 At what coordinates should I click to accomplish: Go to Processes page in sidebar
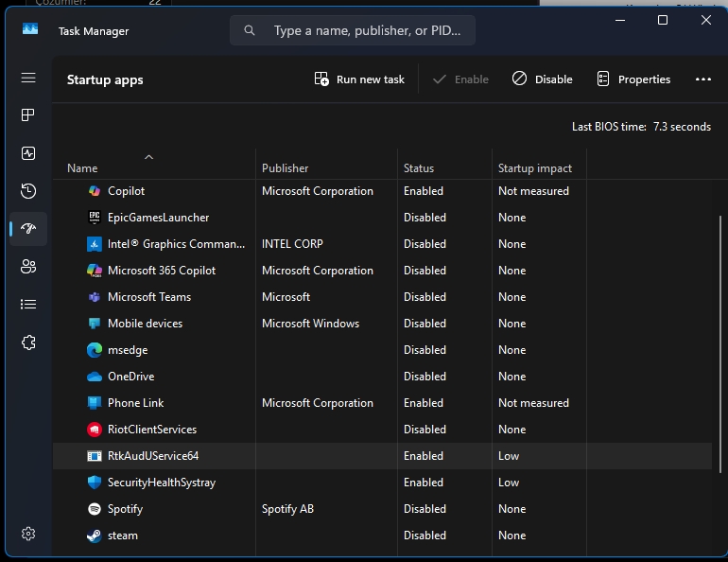click(x=28, y=114)
